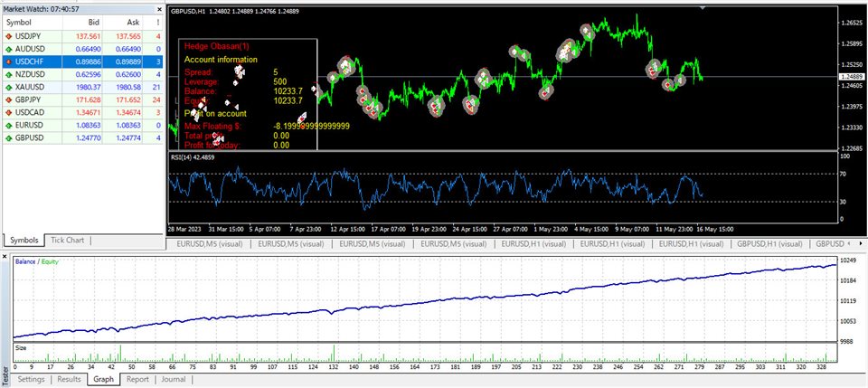Select the Symbols tab in Market Watch
The width and height of the screenshot is (868, 388).
coord(24,241)
